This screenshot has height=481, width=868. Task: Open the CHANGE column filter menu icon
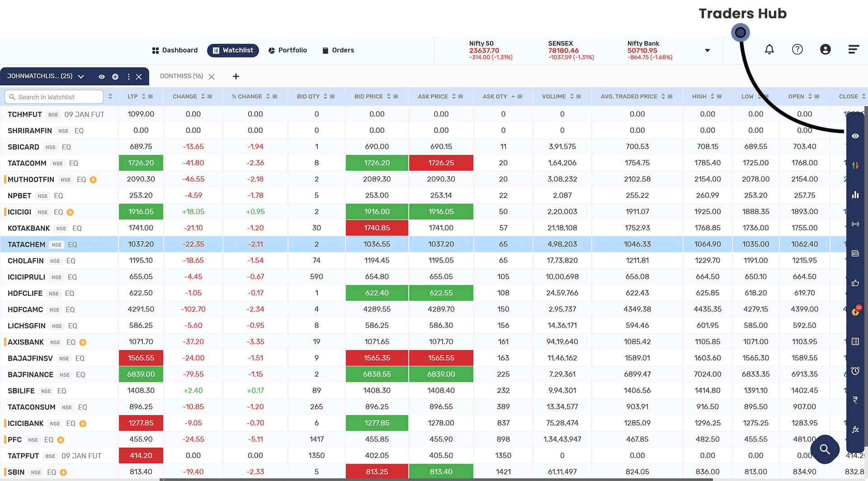pyautogui.click(x=210, y=97)
